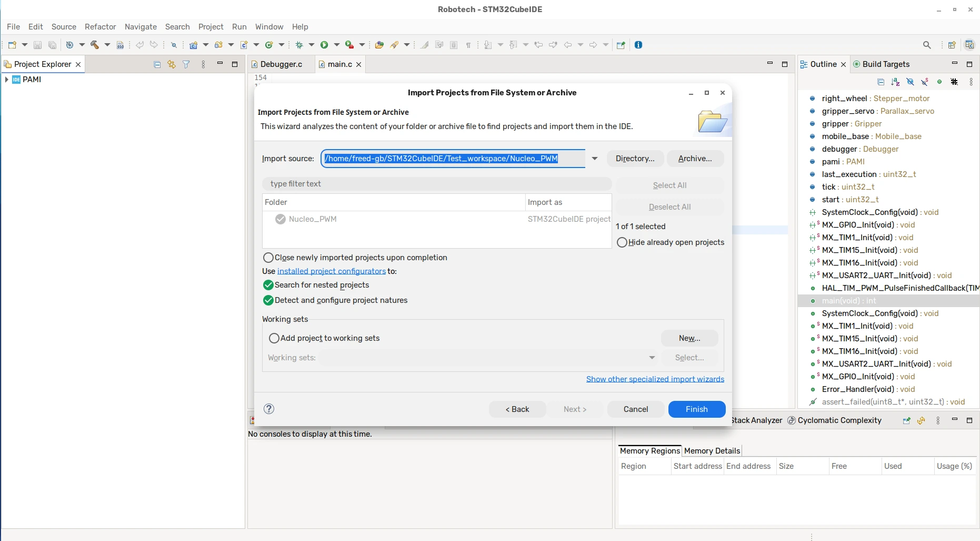Open Show other specialized import wizards link
Image resolution: width=980 pixels, height=541 pixels.
655,379
